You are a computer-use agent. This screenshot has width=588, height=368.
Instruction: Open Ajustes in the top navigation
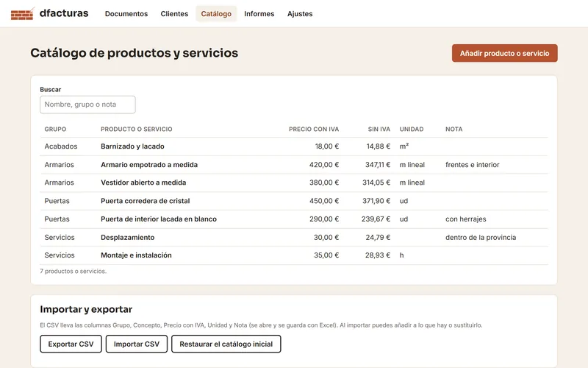300,14
